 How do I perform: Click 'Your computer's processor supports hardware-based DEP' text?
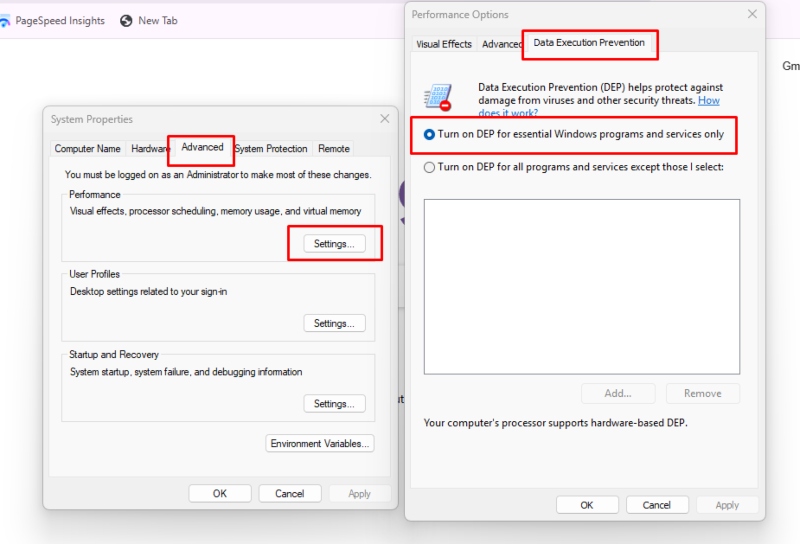pyautogui.click(x=555, y=423)
